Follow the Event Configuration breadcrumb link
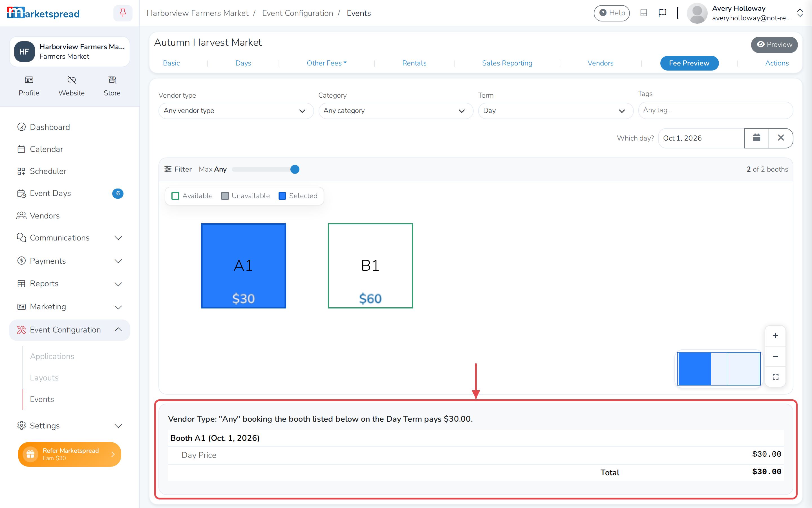This screenshot has height=508, width=812. 297,13
